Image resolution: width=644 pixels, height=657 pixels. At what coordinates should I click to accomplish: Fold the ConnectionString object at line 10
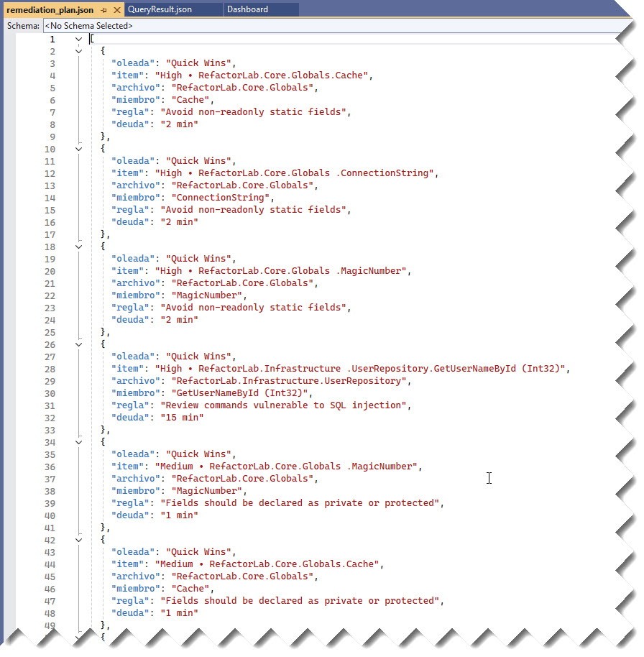pos(79,149)
